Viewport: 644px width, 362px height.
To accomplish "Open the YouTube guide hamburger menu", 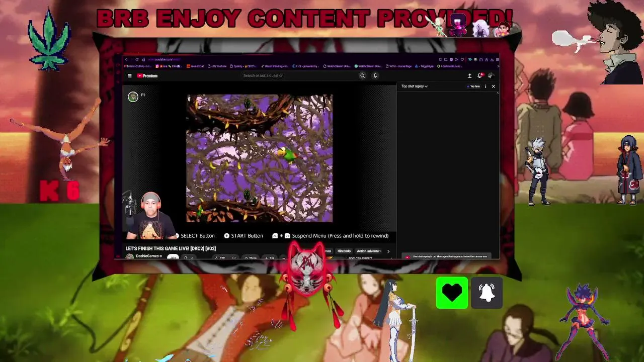I will pos(129,76).
